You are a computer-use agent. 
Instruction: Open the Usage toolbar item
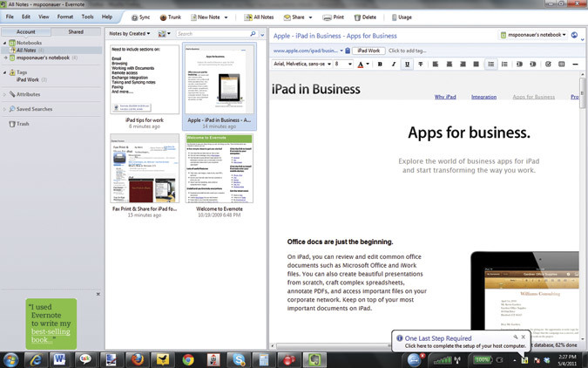click(x=402, y=17)
